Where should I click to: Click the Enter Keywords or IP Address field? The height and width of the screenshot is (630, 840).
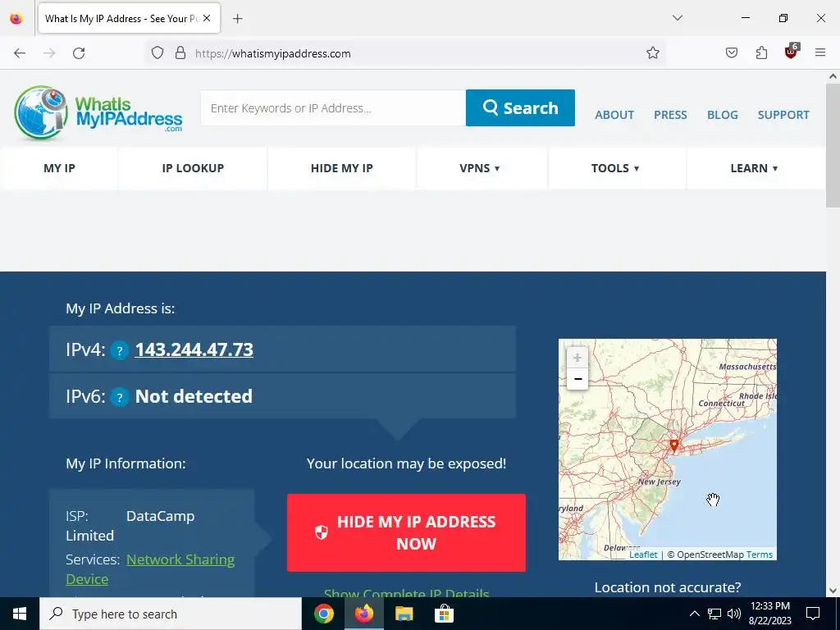point(333,107)
